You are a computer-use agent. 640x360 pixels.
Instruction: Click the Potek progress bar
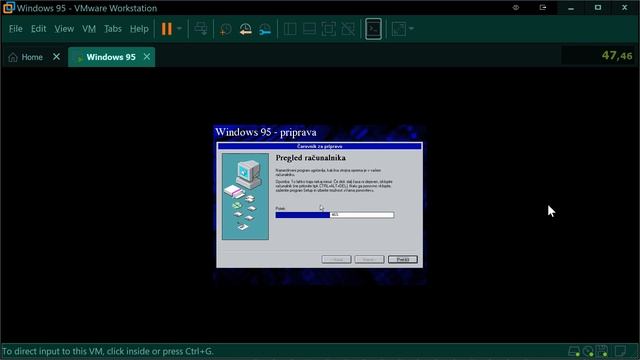pyautogui.click(x=335, y=215)
